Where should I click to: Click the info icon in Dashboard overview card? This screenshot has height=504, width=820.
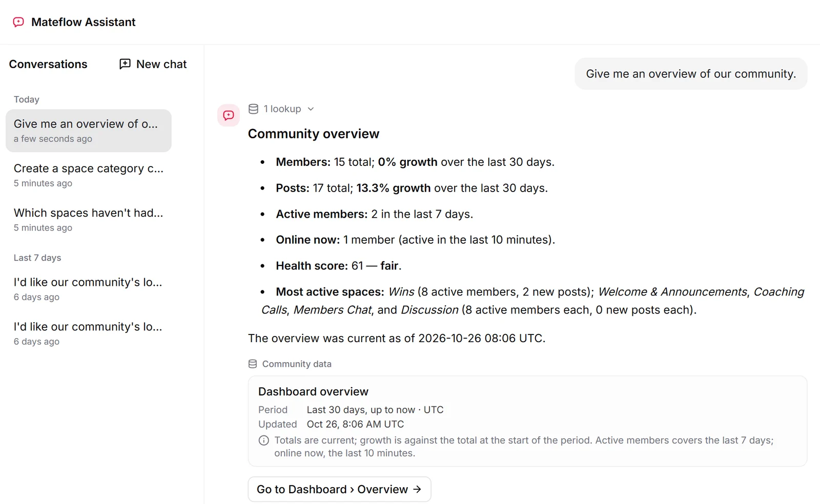tap(264, 440)
